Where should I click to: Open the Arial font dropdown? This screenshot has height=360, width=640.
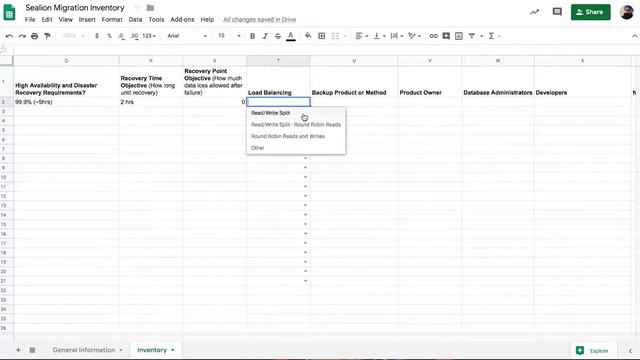click(187, 36)
